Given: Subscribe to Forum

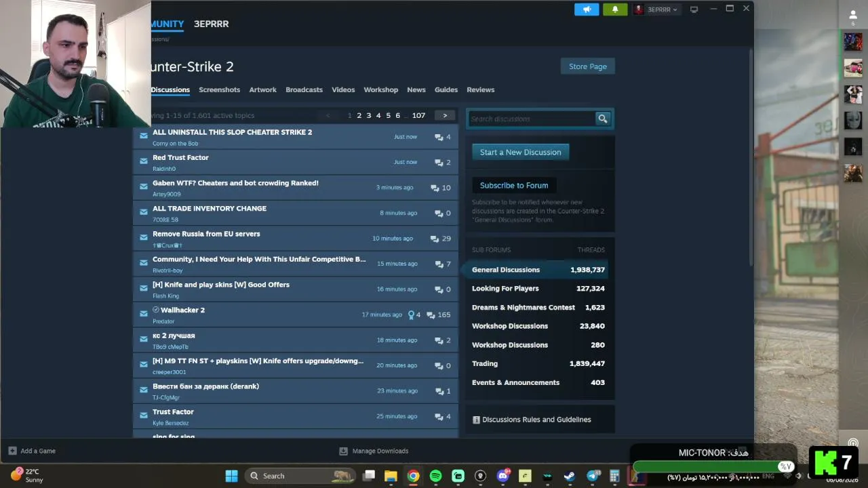Looking at the screenshot, I should [x=514, y=185].
